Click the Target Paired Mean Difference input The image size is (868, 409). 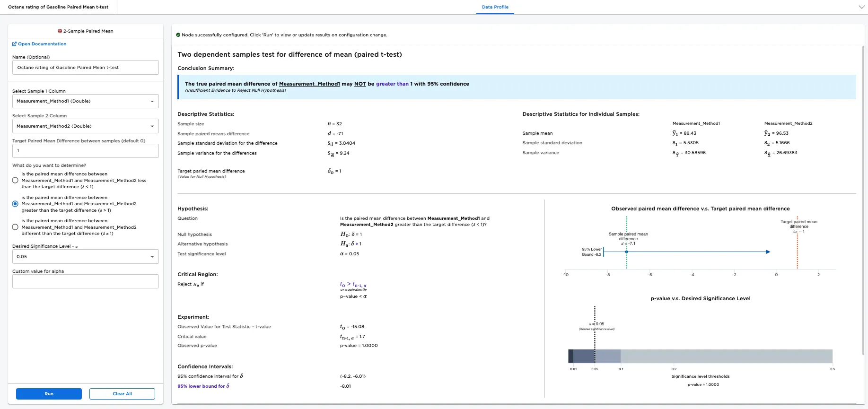click(85, 151)
